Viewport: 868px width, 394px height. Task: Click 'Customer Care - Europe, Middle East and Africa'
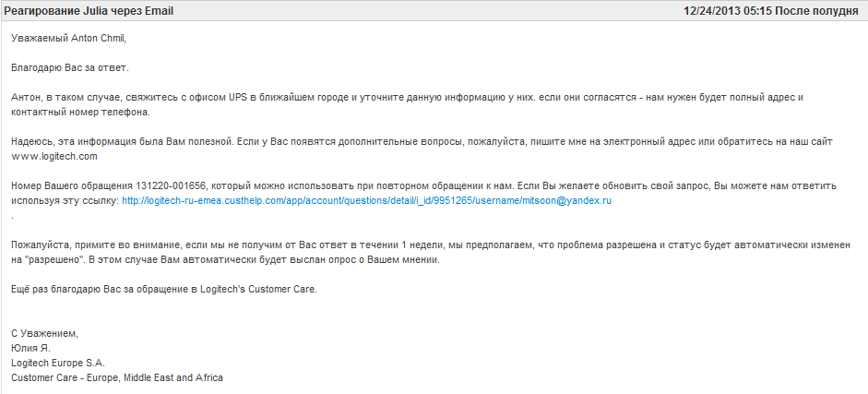pyautogui.click(x=117, y=378)
